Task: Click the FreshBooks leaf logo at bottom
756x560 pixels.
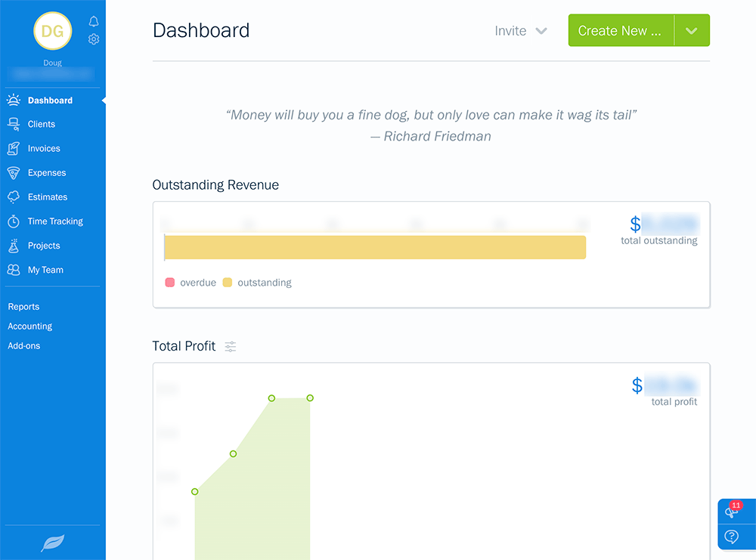Action: [53, 543]
